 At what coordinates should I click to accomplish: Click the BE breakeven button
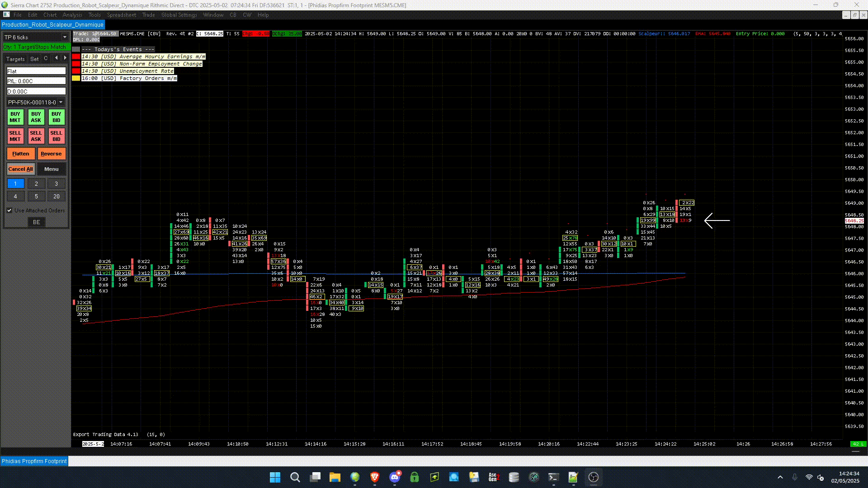tap(36, 222)
